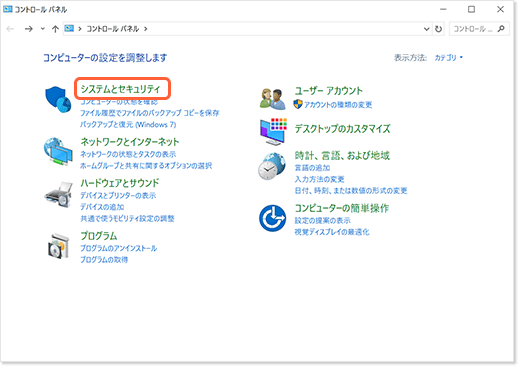Open バックアップと復元 (Windows 7) link
Image resolution: width=518 pixels, height=370 pixels.
coord(128,124)
